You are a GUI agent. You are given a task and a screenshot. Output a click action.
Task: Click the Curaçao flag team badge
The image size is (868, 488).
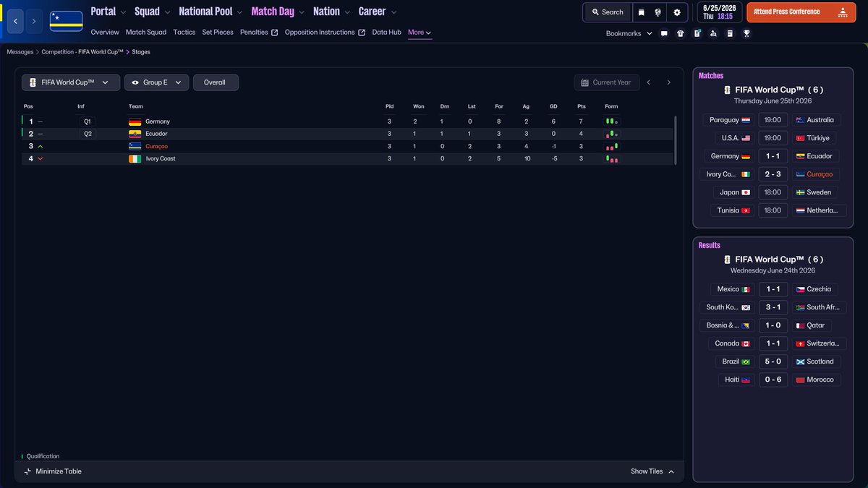66,21
